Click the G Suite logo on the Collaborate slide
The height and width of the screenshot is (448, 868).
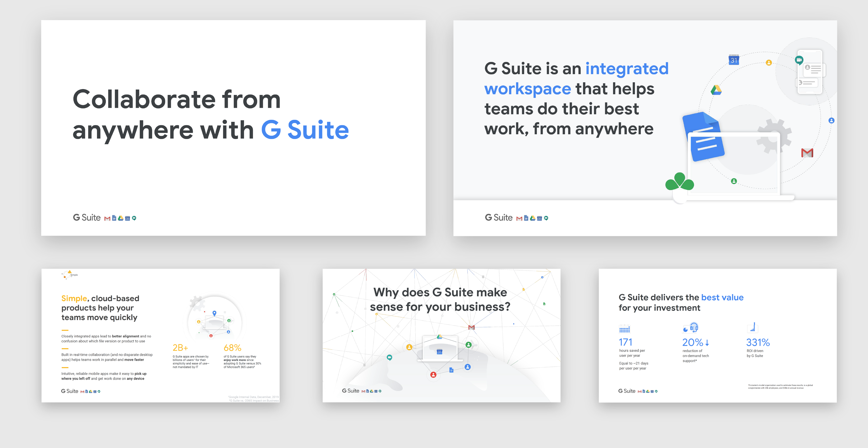coord(87,218)
